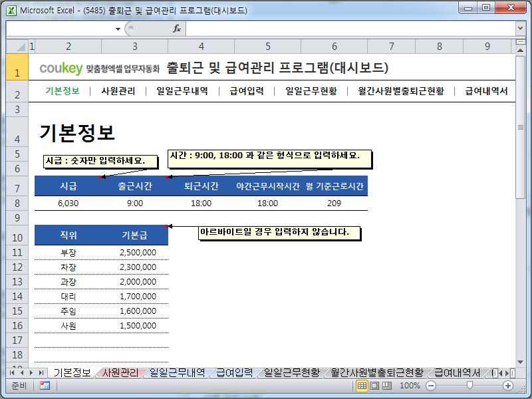Switch to the 월간사원별출퇴근현황 sheet tab
Viewport: 532px width, 399px height.
[x=377, y=372]
